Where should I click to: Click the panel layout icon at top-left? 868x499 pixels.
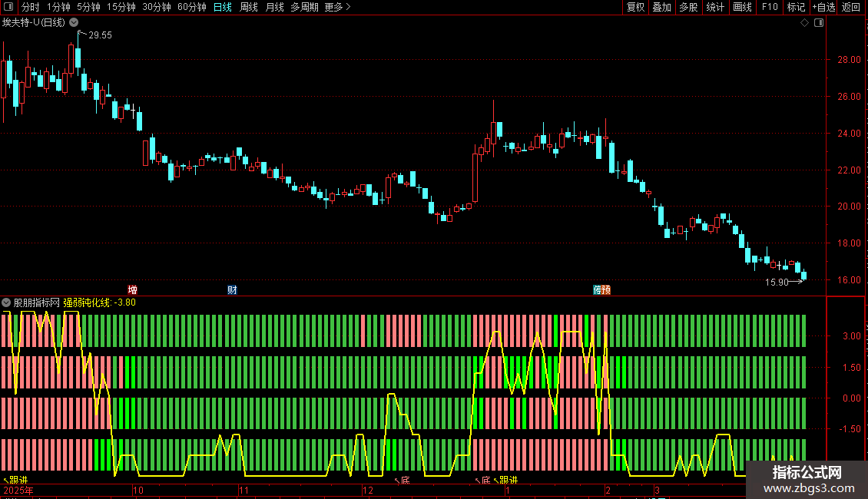(x=8, y=7)
